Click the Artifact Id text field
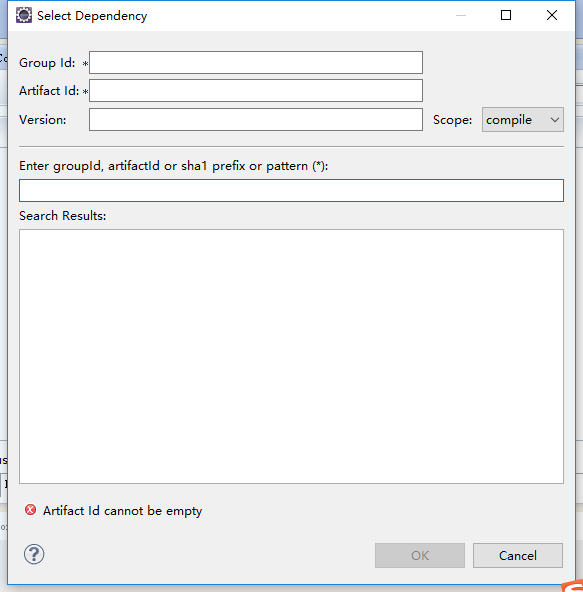Image resolution: width=583 pixels, height=592 pixels. click(x=256, y=91)
